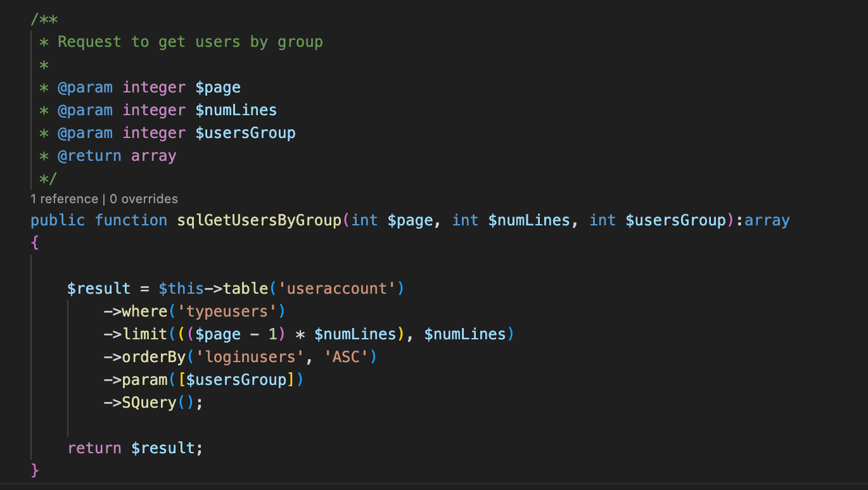Click the function's opening curly brace

tap(35, 243)
